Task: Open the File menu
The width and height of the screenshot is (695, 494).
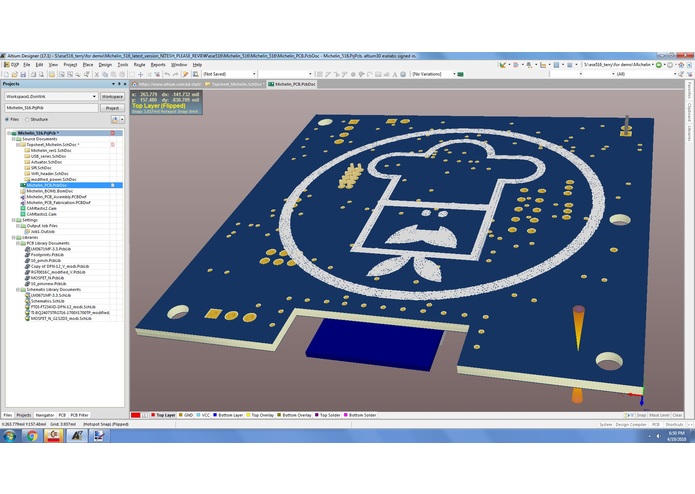Action: [27, 65]
